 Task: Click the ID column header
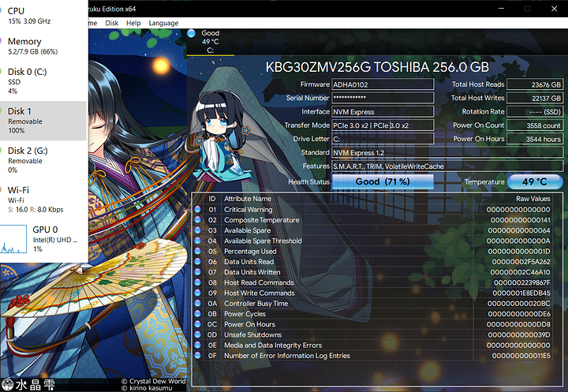[212, 199]
